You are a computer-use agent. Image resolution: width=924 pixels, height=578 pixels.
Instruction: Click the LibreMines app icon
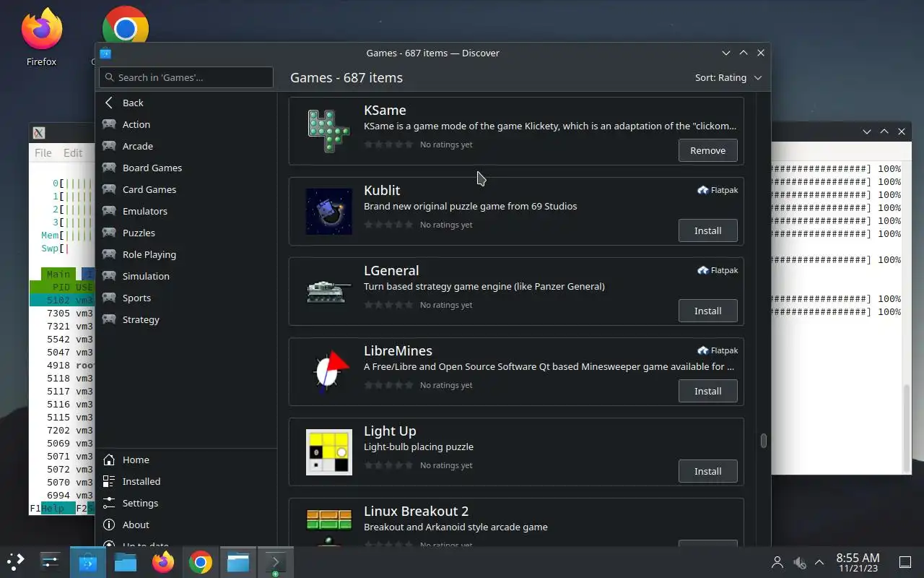329,371
